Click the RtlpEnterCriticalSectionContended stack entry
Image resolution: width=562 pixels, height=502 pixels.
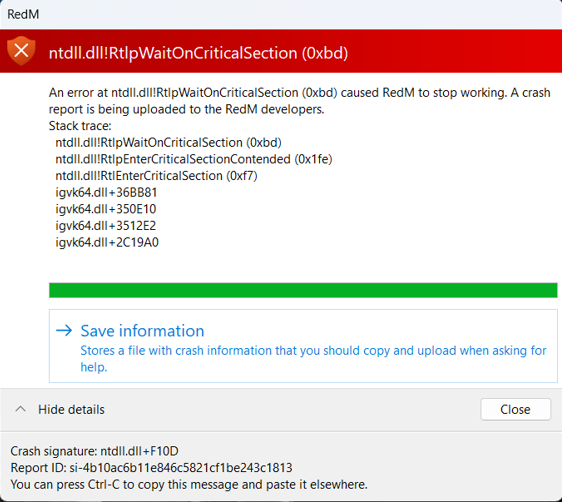coord(194,159)
